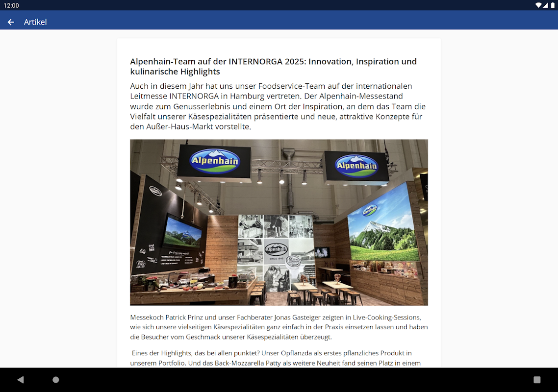Viewport: 558px width, 392px height.
Task: Open recent apps via the square button
Action: point(537,380)
